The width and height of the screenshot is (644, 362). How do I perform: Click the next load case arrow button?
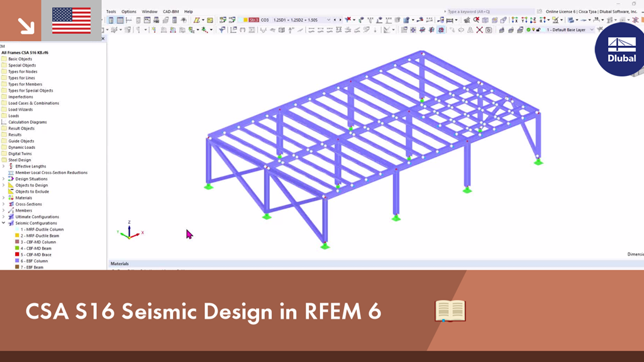click(340, 20)
